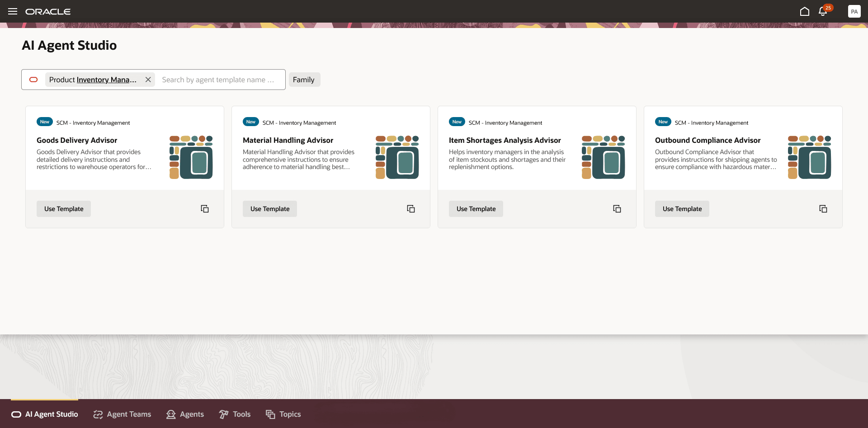This screenshot has height=428, width=868.
Task: Click Outbound Compliance Advisor description text
Action: [x=716, y=160]
